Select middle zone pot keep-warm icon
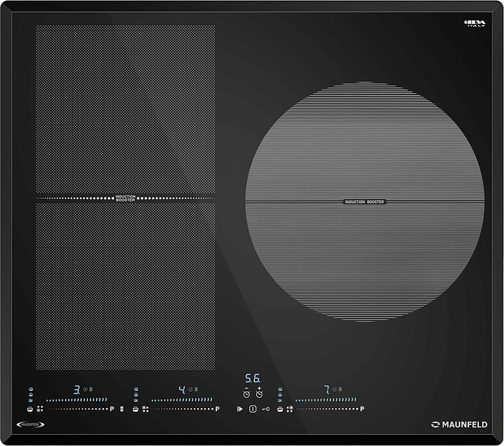 [x=135, y=408]
